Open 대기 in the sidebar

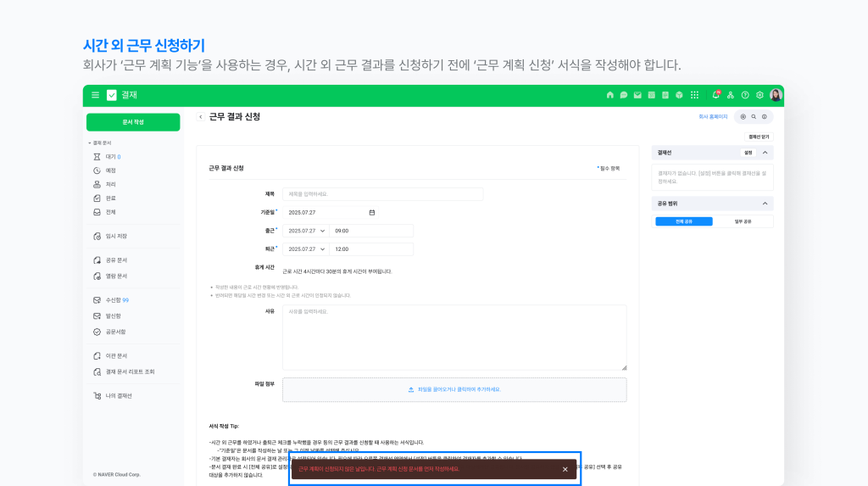109,157
